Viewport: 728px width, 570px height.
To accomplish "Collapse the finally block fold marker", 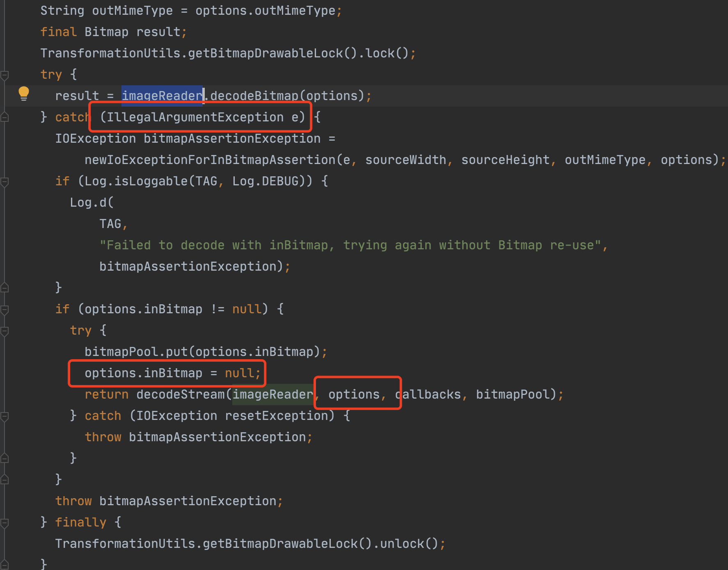I will click(5, 522).
